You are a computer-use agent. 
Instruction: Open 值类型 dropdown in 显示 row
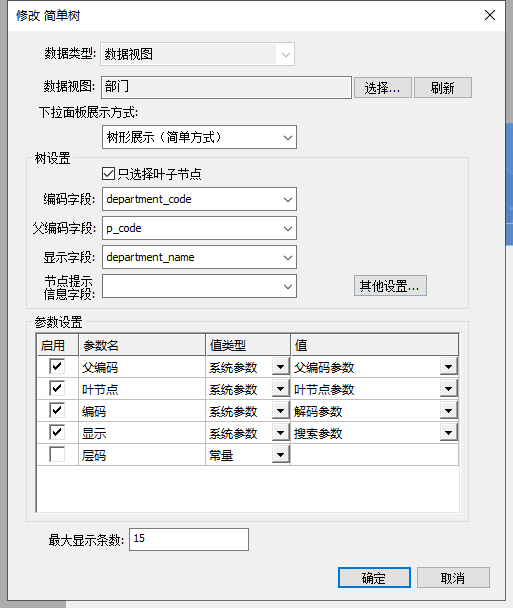pyautogui.click(x=281, y=433)
